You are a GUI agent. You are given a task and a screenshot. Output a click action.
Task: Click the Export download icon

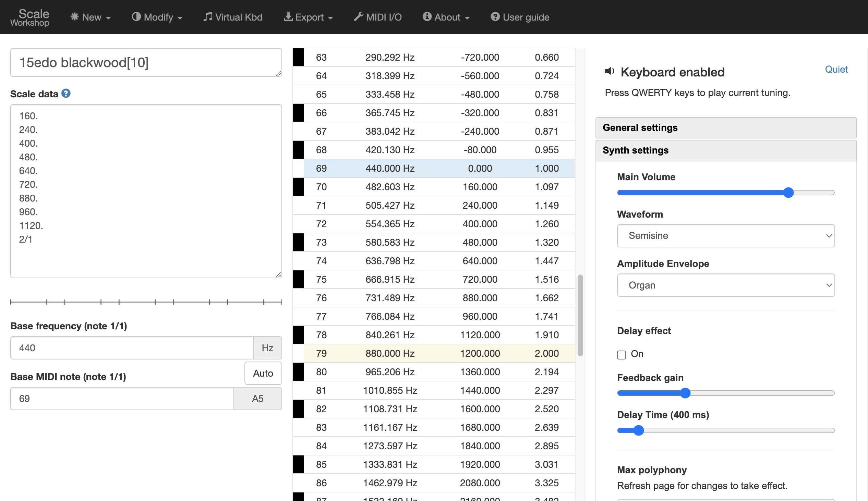point(288,16)
